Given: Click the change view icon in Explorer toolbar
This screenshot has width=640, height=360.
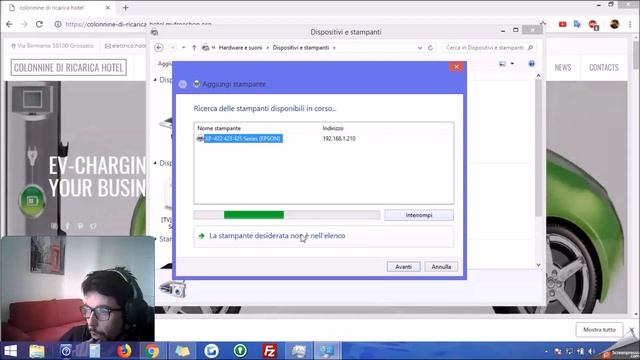Looking at the screenshot, I should point(502,64).
